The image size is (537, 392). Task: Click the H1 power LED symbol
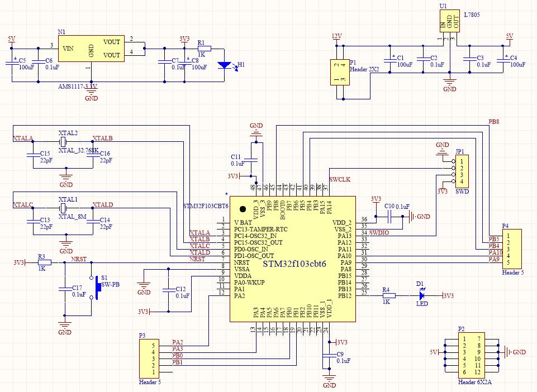(225, 65)
